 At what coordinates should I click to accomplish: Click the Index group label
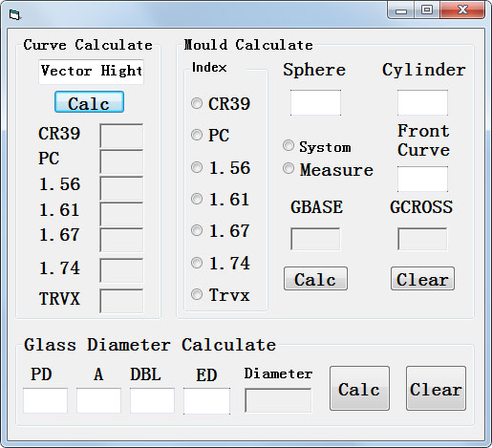209,67
